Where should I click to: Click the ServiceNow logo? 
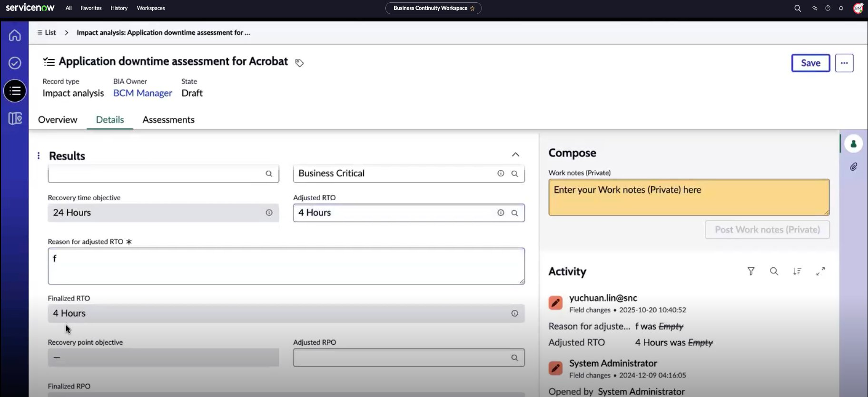pyautogui.click(x=30, y=8)
